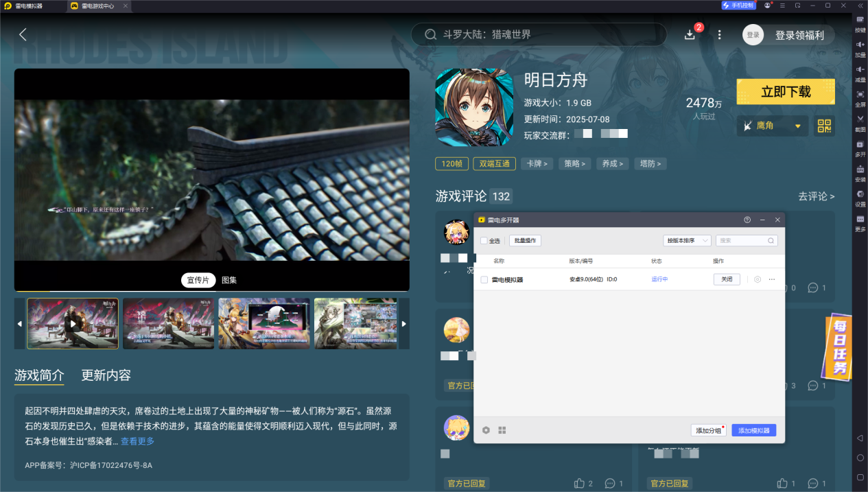Screen dimensions: 868x492
Task: Open the QR code download icon
Action: (824, 126)
